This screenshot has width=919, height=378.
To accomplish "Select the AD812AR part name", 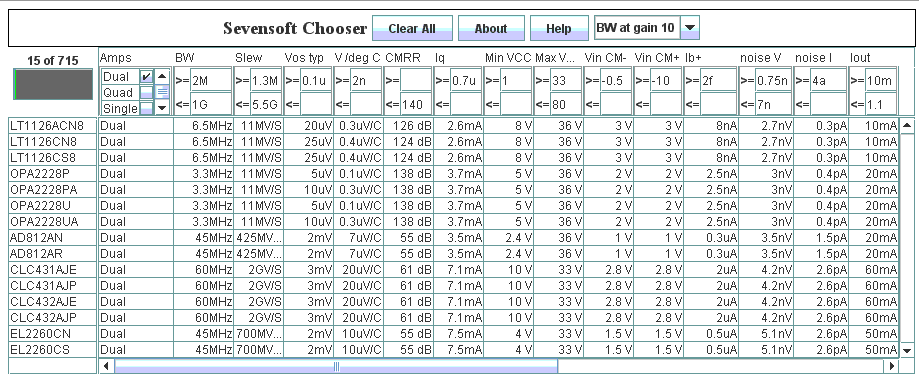I will click(x=35, y=253).
